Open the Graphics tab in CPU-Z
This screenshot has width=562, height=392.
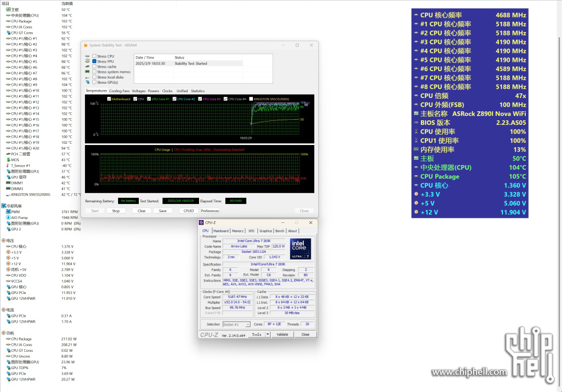[266, 231]
